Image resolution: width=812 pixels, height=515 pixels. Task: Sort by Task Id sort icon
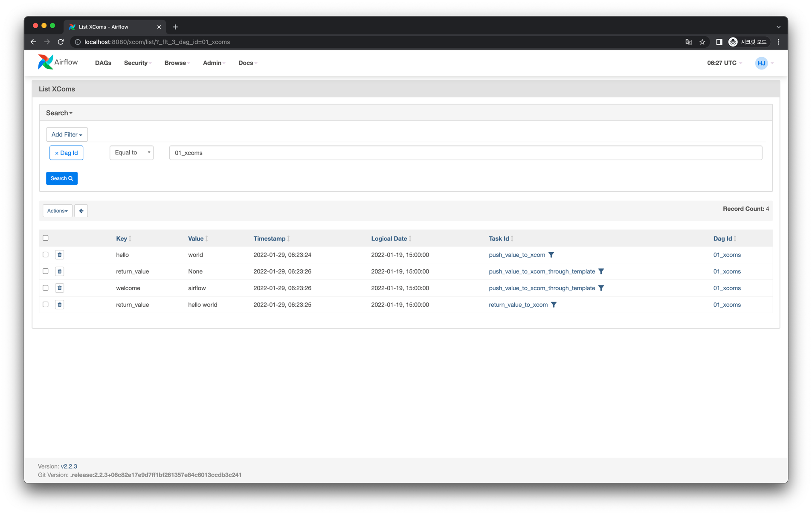click(512, 239)
